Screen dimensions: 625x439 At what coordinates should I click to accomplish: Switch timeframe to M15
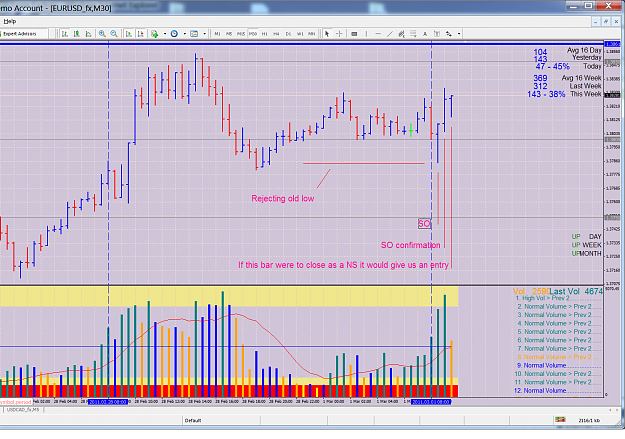[x=241, y=34]
